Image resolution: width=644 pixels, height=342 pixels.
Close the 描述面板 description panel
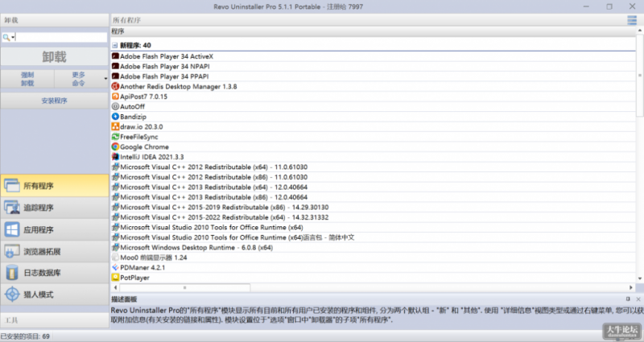click(x=638, y=299)
